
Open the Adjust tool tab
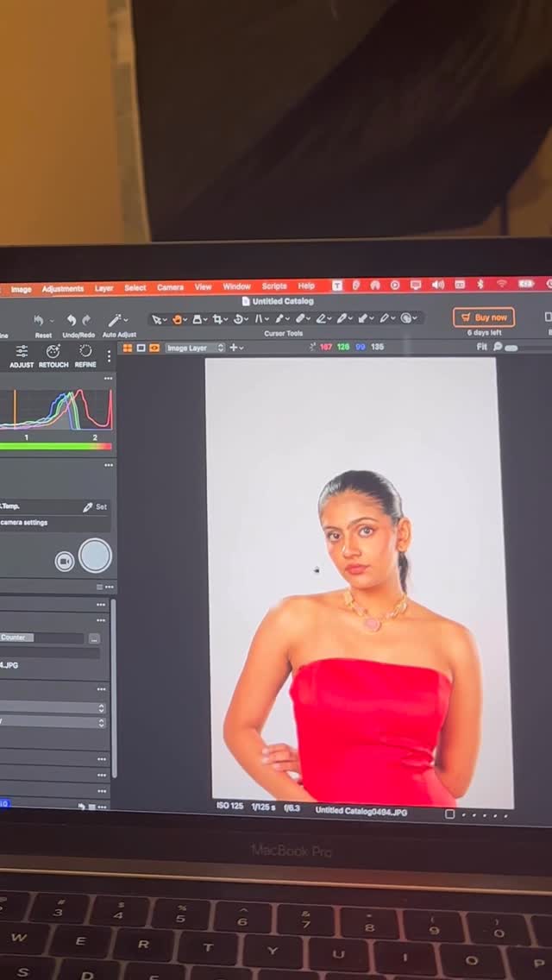point(22,355)
